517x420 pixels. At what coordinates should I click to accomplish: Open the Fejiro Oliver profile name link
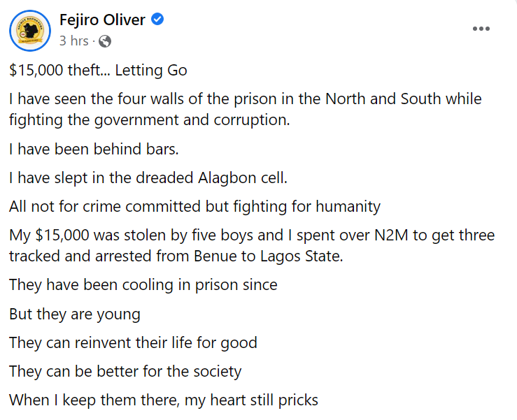(x=102, y=20)
